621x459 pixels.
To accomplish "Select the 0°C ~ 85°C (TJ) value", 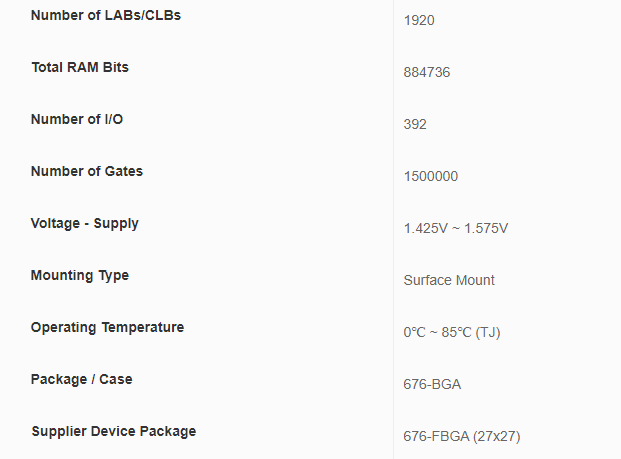I will coord(452,332).
